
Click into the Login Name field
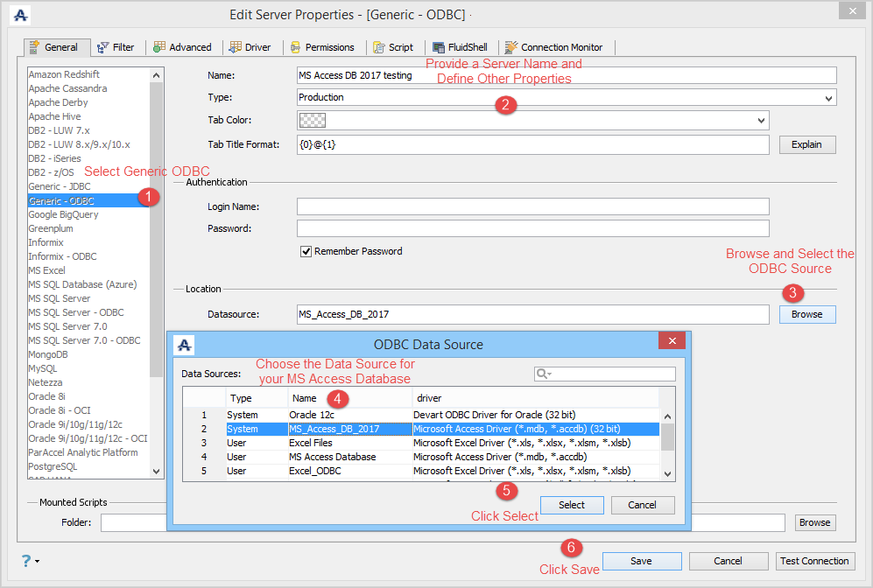coord(532,206)
